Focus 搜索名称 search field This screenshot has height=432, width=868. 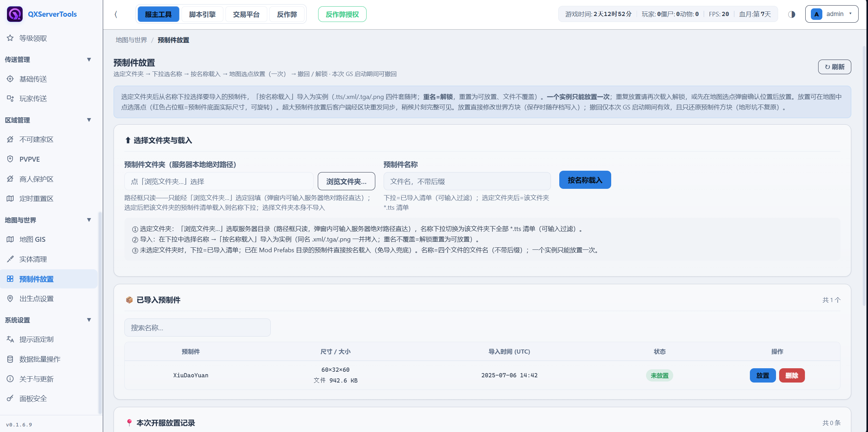(198, 328)
